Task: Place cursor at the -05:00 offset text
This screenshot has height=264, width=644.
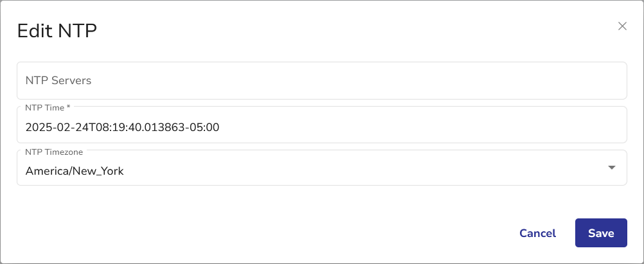Action: (x=206, y=127)
